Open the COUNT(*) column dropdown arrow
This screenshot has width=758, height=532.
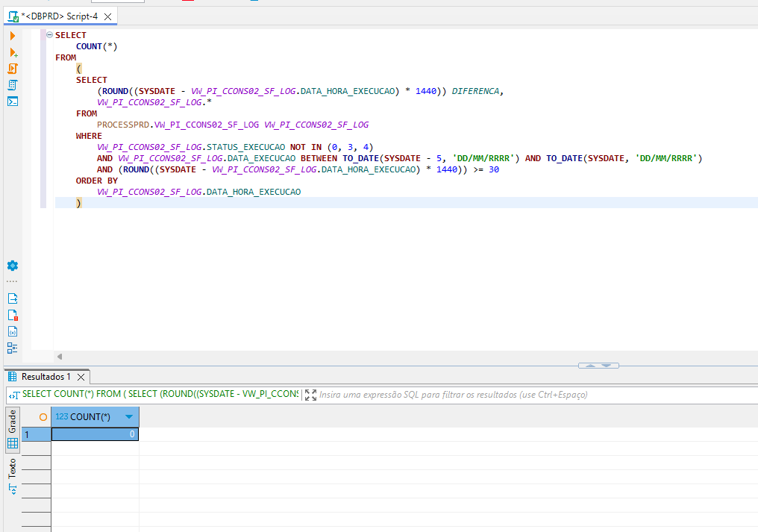(x=130, y=417)
